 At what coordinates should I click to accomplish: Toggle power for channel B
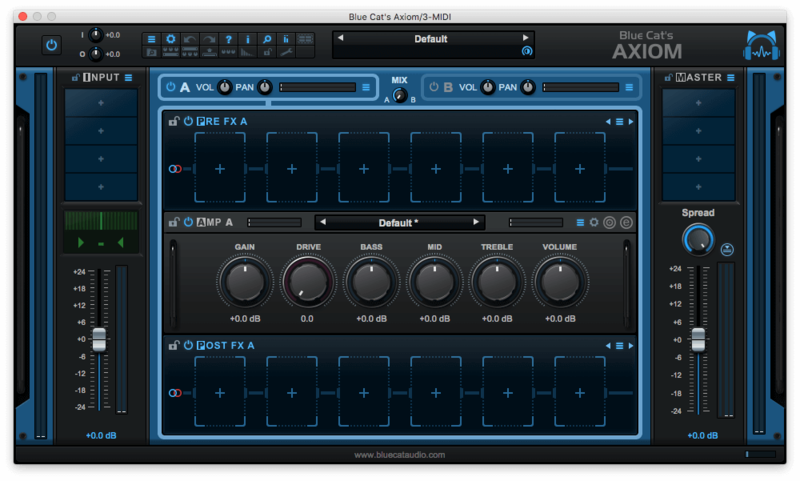(434, 87)
